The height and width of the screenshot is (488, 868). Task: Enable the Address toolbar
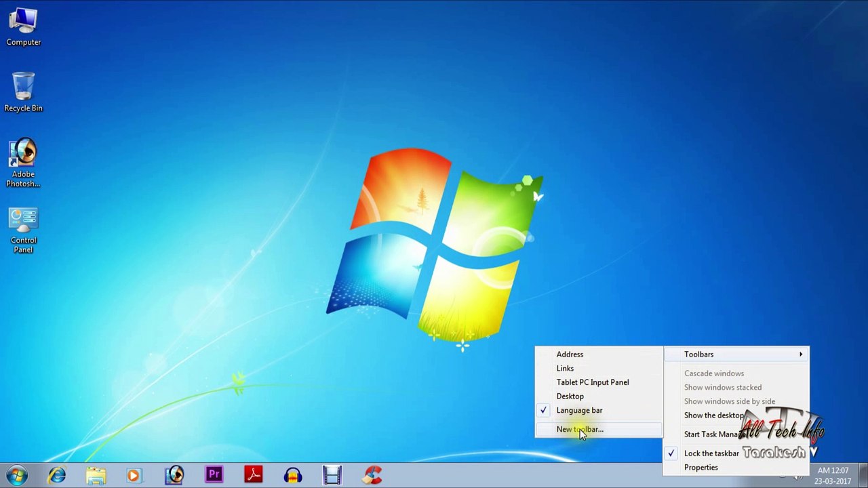599,354
